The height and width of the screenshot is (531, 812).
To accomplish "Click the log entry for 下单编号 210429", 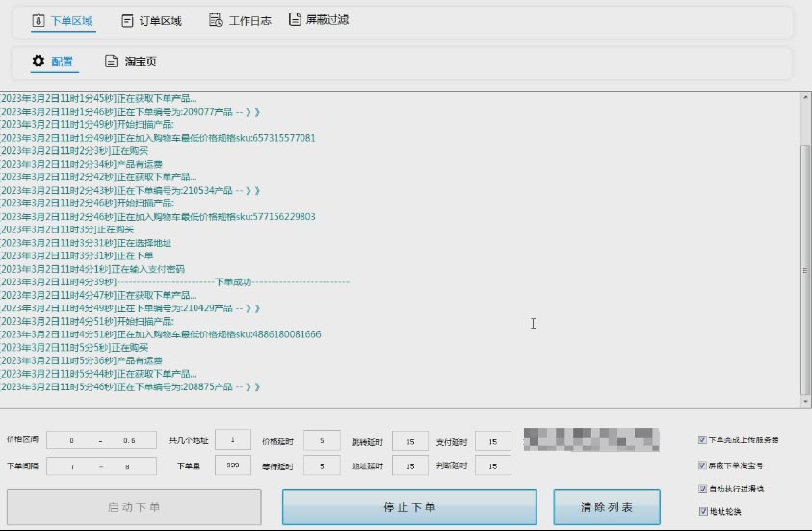I will click(x=130, y=308).
